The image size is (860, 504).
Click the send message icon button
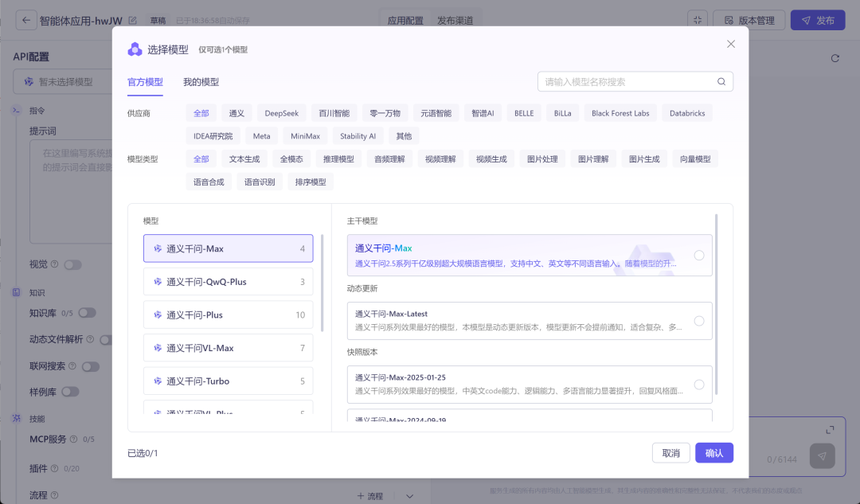click(x=822, y=455)
